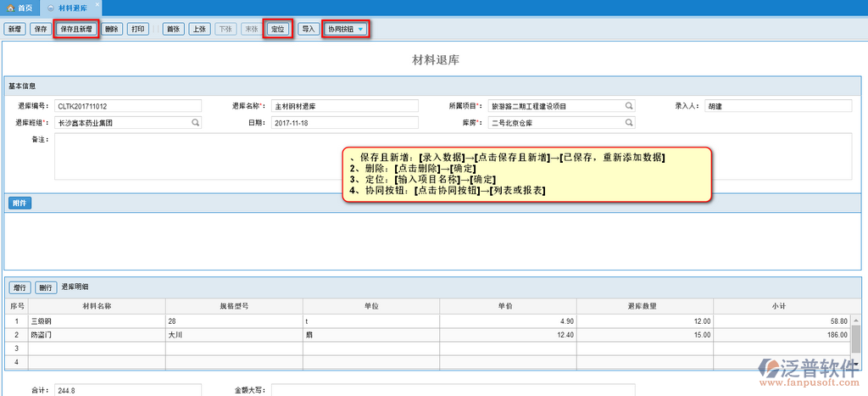Expand the 协同按钮 dropdown
The height and width of the screenshot is (396, 868).
[346, 29]
